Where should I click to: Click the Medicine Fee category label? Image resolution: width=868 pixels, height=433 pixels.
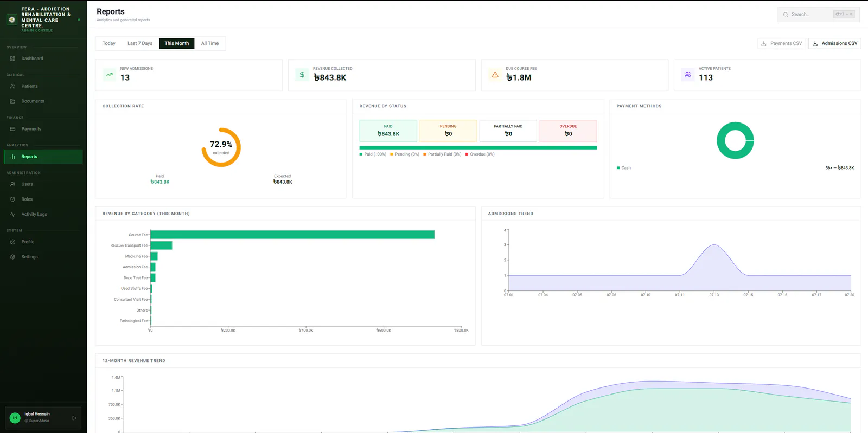[136, 256]
